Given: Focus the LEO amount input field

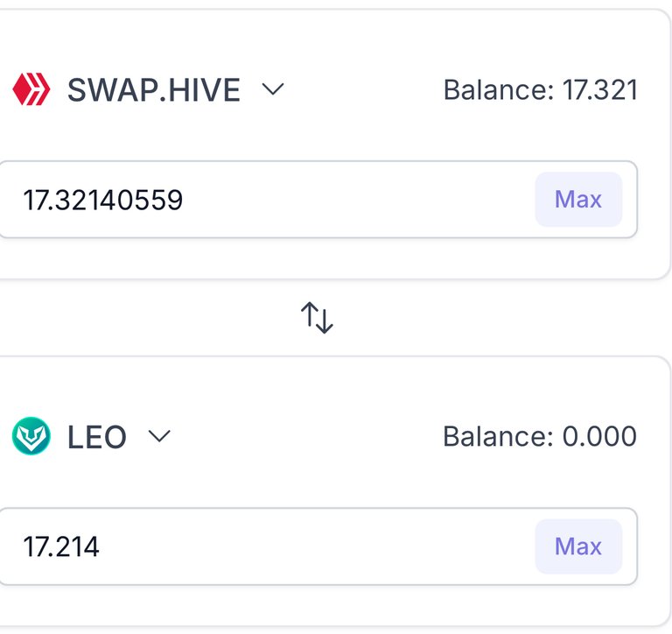Looking at the screenshot, I should pyautogui.click(x=318, y=546).
